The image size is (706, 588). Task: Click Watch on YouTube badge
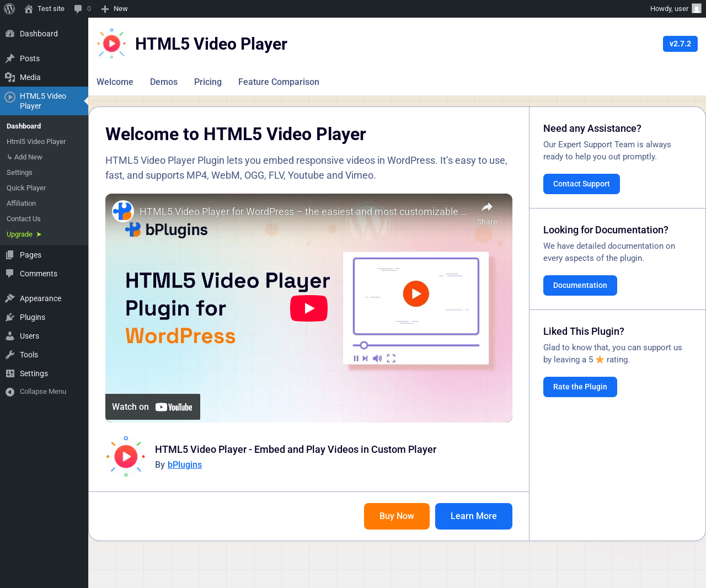pos(153,407)
